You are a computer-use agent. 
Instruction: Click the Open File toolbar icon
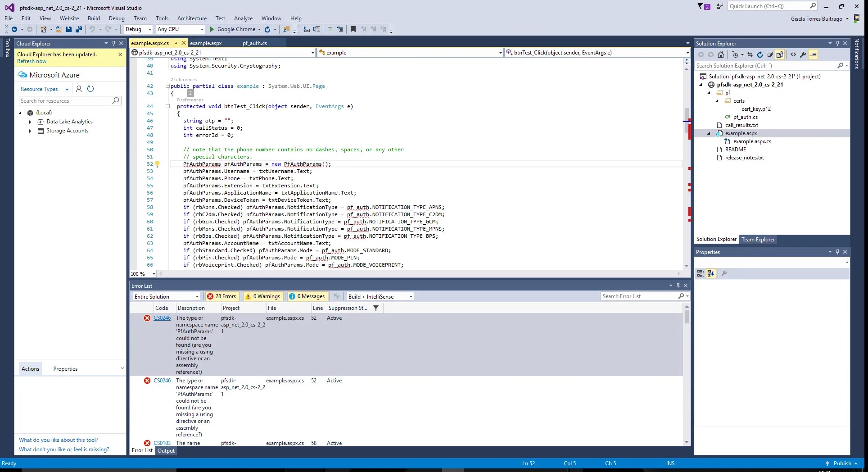[59, 29]
